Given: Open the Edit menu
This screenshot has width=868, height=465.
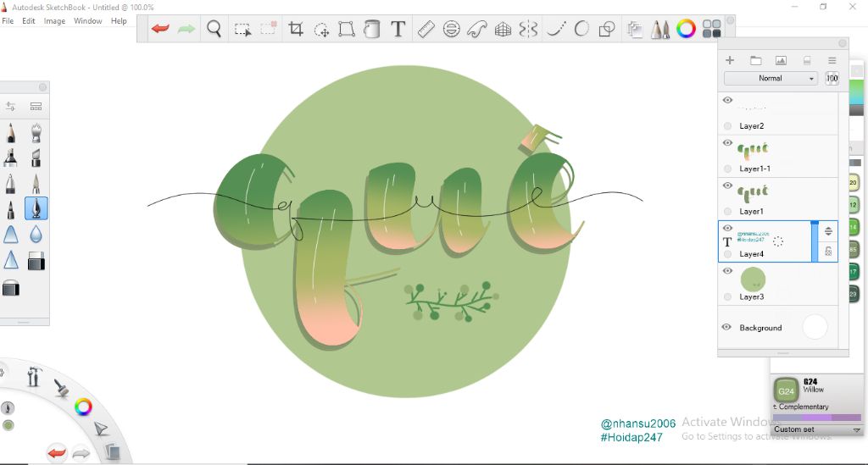Looking at the screenshot, I should 28,21.
